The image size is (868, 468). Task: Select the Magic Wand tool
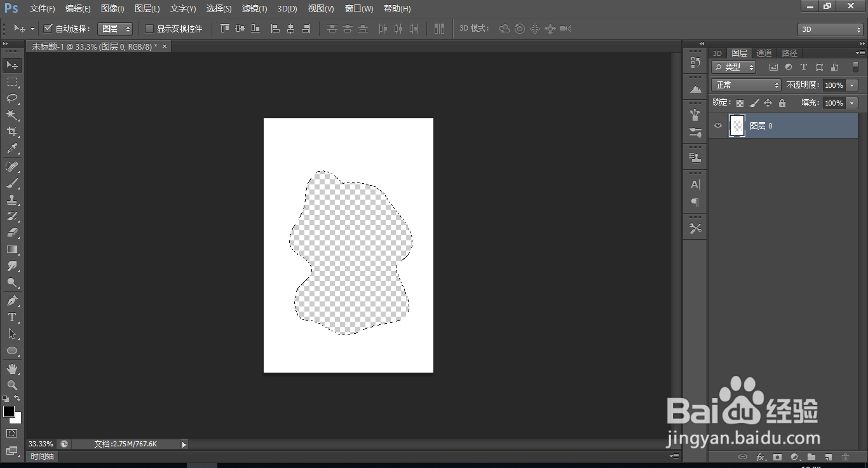12,115
